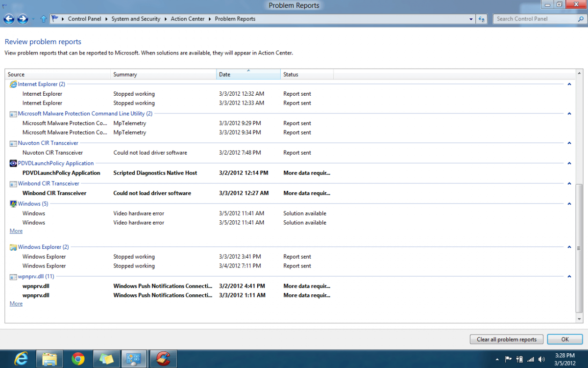The width and height of the screenshot is (588, 368).
Task: Sort by the Summary column header
Action: point(164,75)
